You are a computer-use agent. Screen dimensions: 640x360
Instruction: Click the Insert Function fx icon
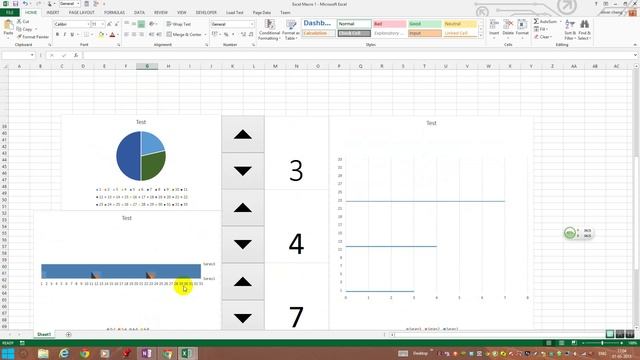(76, 55)
